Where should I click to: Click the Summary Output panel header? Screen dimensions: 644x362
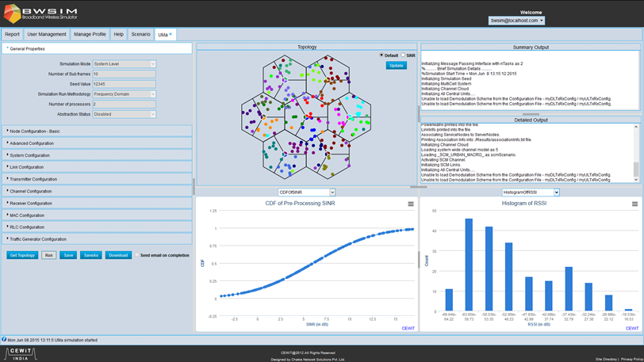pos(531,48)
